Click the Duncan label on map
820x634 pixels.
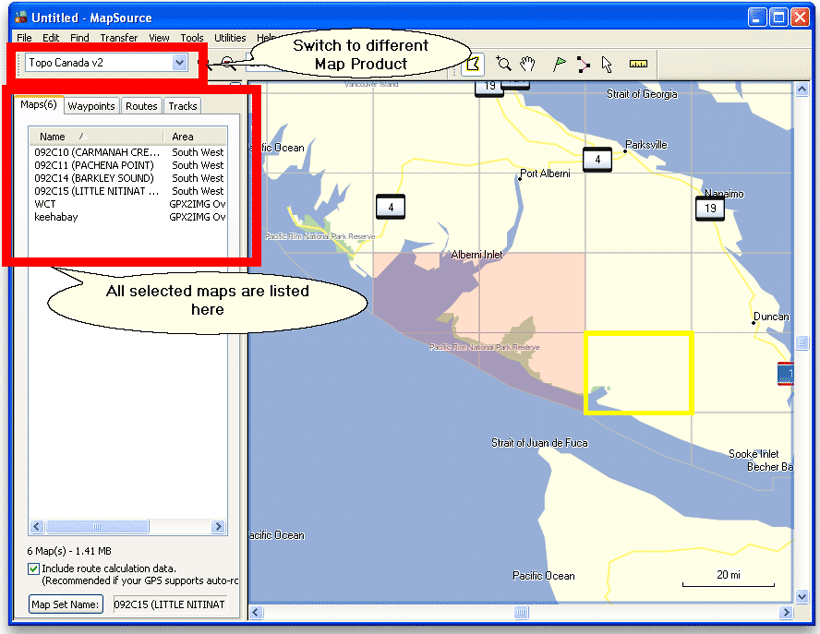(x=771, y=316)
